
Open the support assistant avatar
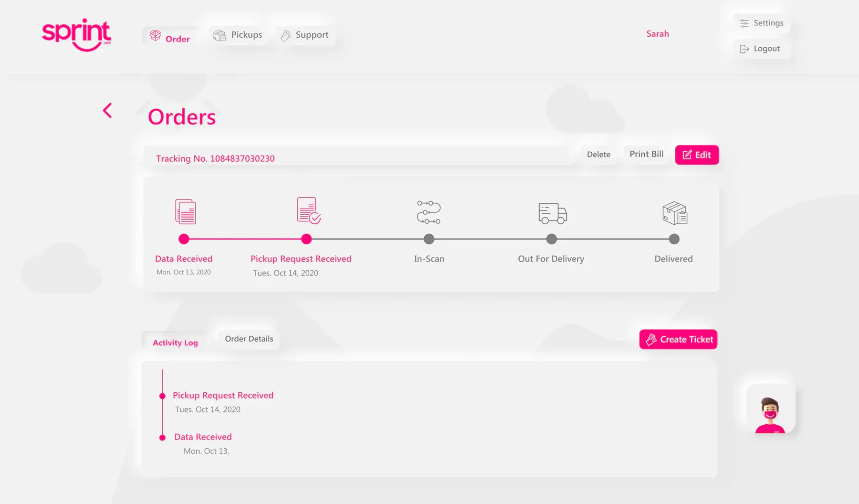[x=771, y=409]
